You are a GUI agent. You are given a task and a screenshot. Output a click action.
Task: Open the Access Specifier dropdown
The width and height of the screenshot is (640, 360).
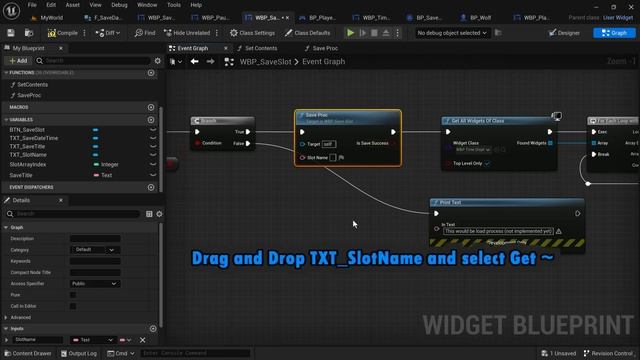(x=95, y=284)
